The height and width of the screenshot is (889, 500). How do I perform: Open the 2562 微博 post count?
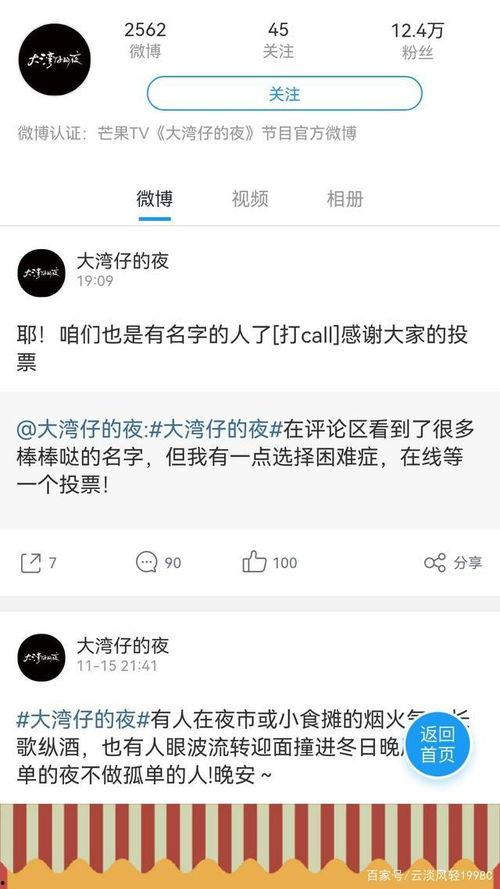pyautogui.click(x=145, y=40)
